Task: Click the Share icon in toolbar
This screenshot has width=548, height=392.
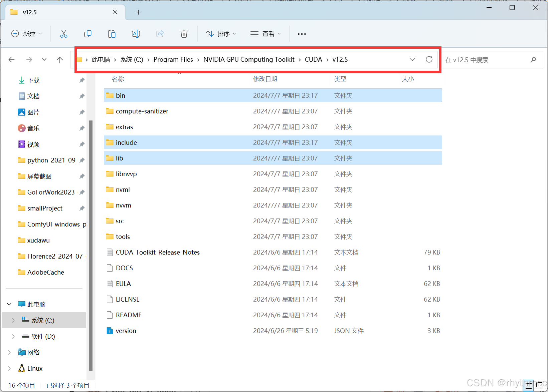Action: click(160, 34)
